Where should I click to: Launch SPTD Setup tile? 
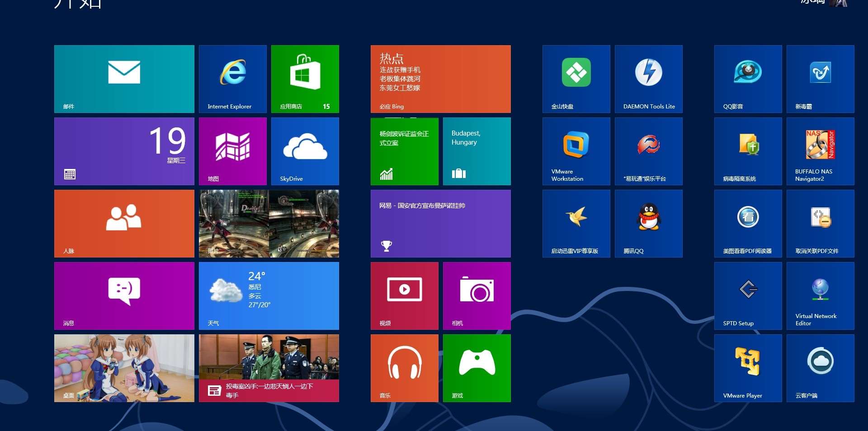click(x=748, y=296)
